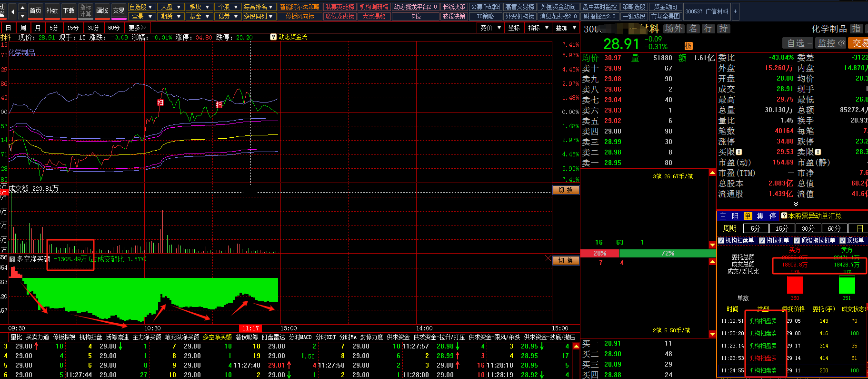Open 指标计算 indicator calculation tool
This screenshot has width=868, height=379.
point(86,10)
